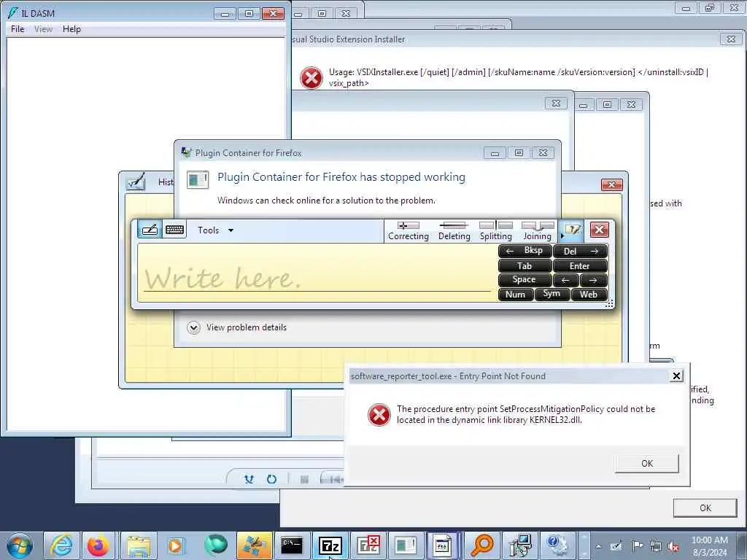
Task: Switch to the 7z taskbar icon with red X
Action: (368, 545)
